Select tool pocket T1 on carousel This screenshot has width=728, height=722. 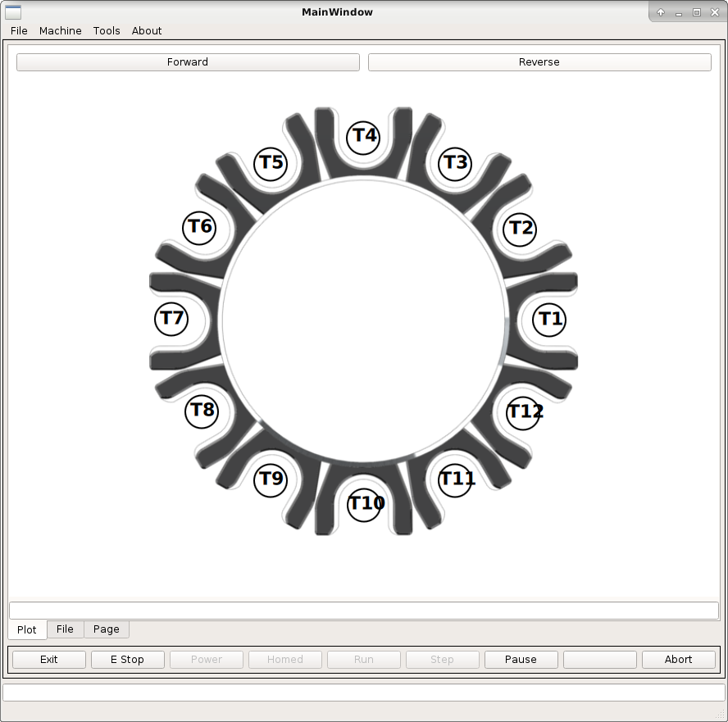point(549,320)
